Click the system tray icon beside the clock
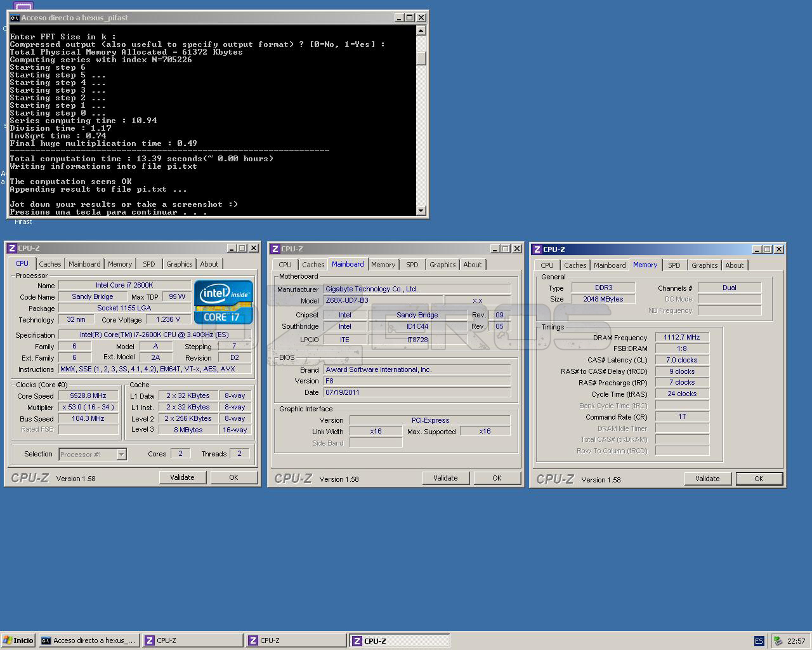 coord(778,641)
